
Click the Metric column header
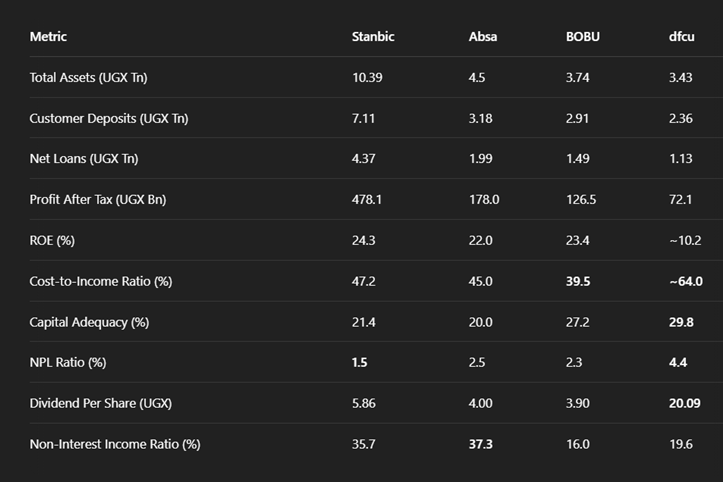pyautogui.click(x=48, y=36)
